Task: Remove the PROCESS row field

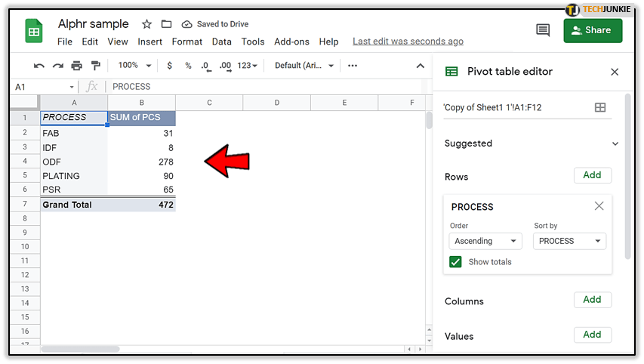Action: pyautogui.click(x=599, y=206)
